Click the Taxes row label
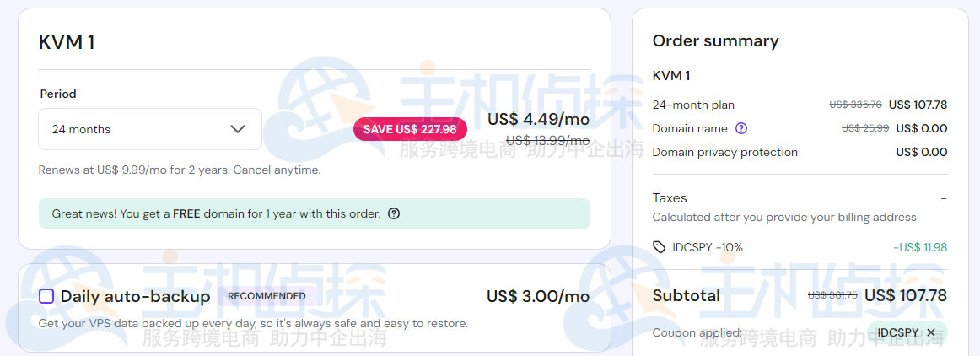Image resolution: width=980 pixels, height=356 pixels. (670, 198)
